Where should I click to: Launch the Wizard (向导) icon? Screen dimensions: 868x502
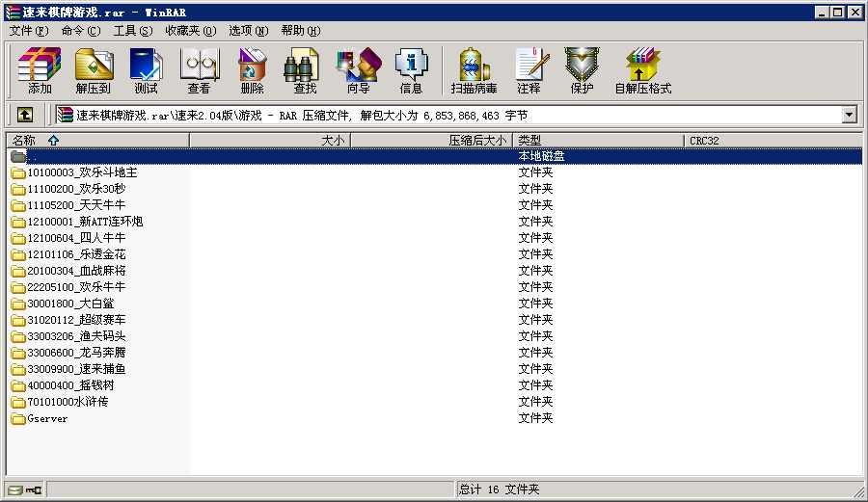pos(358,70)
